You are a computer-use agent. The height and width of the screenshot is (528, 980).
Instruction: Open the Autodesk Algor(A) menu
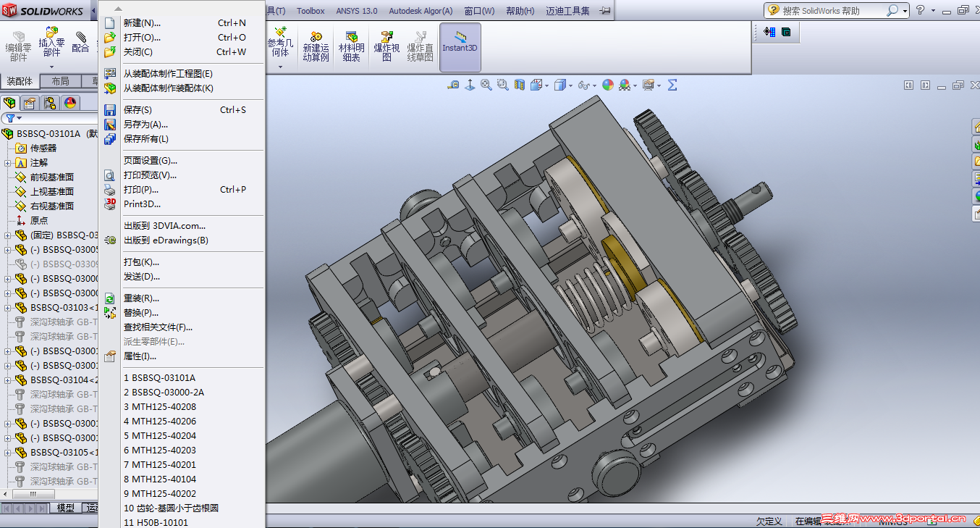pyautogui.click(x=421, y=11)
